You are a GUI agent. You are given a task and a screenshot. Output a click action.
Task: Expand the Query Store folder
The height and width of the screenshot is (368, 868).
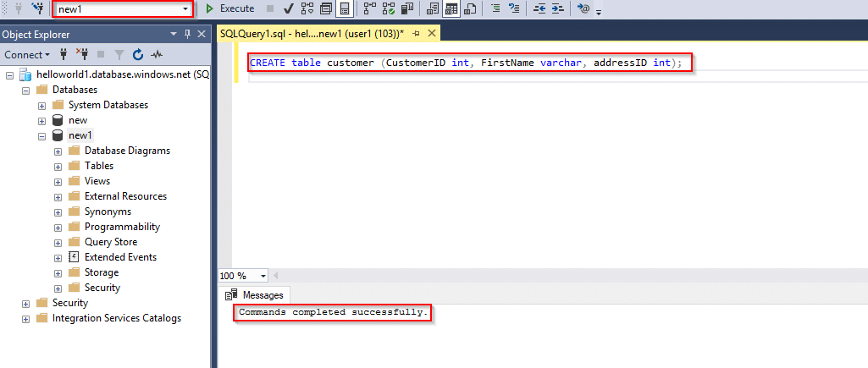pos(58,243)
